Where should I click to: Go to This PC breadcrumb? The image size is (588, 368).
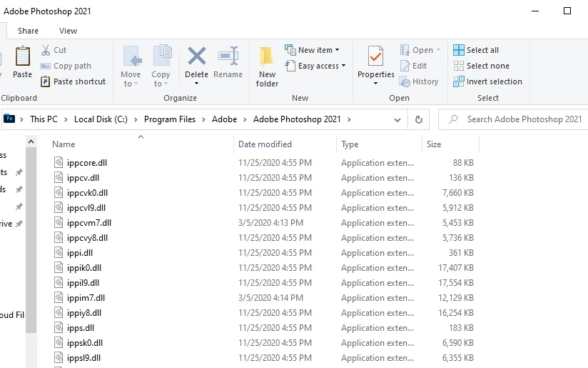pyautogui.click(x=44, y=119)
